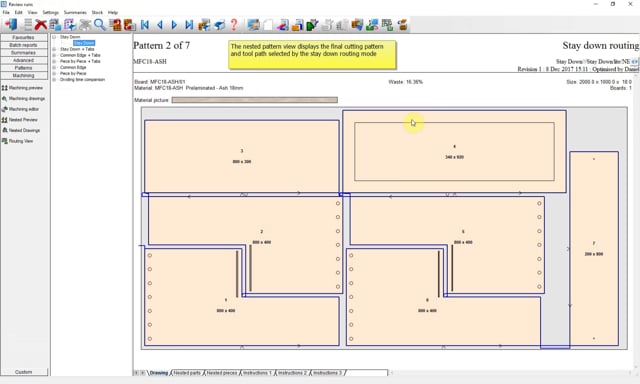The height and width of the screenshot is (384, 640).
Task: Open Machining editor from the sidebar
Action: coord(20,109)
